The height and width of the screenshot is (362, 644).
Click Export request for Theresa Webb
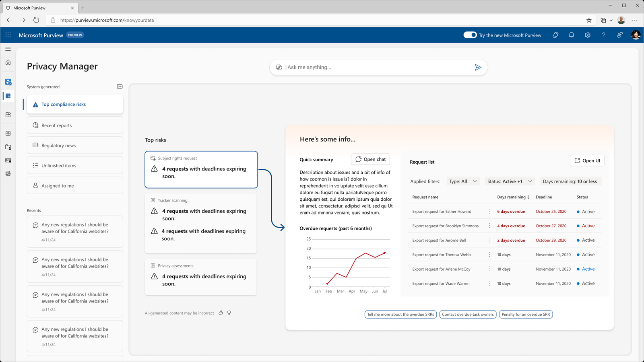pos(442,255)
